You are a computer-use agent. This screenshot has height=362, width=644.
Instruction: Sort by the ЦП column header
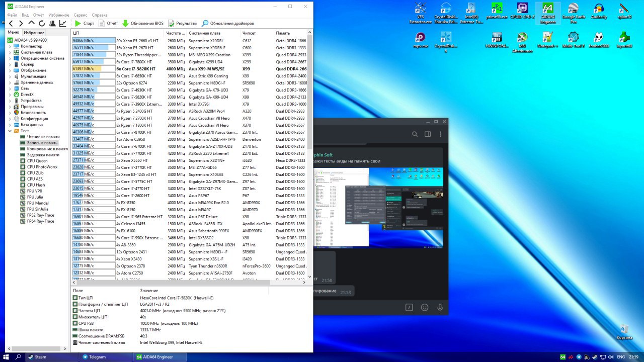tap(118, 33)
